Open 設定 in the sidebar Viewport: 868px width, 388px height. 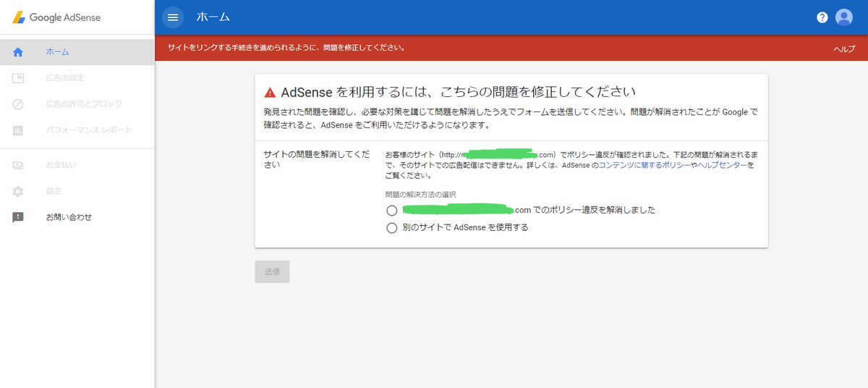[77, 191]
